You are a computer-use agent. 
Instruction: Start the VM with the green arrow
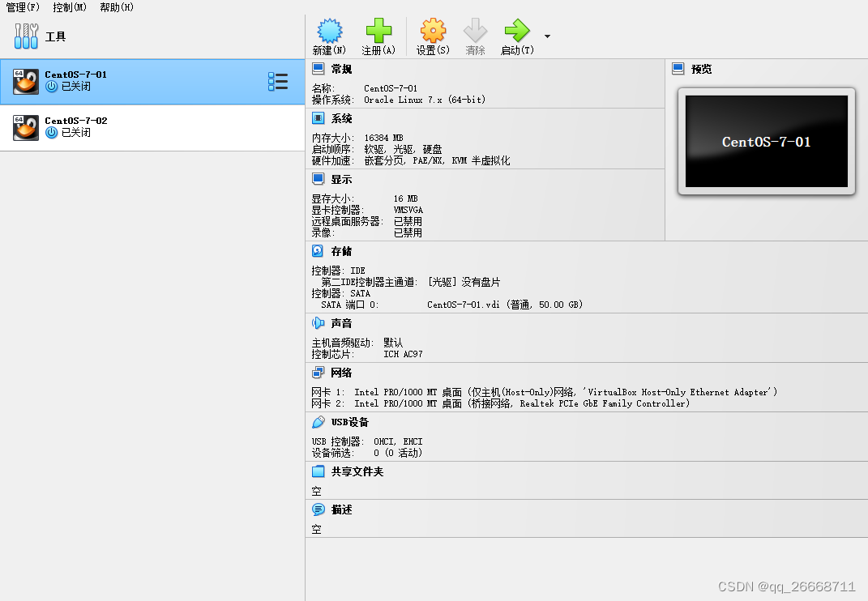tap(518, 31)
